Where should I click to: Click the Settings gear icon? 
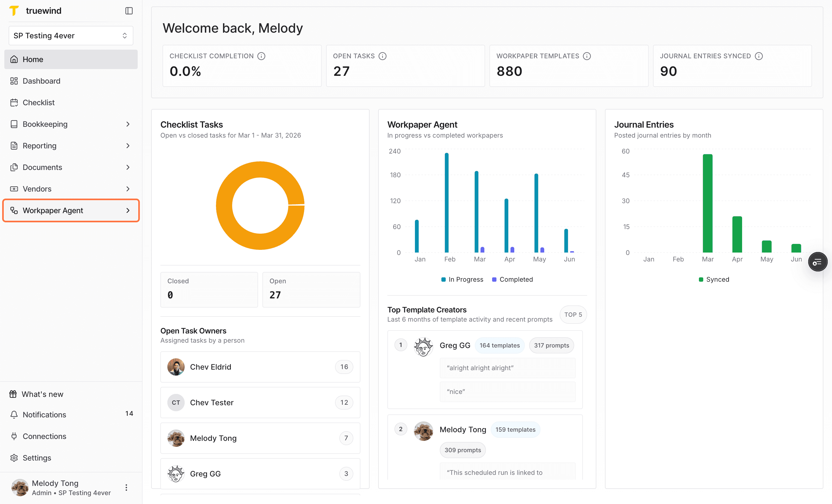click(x=14, y=458)
